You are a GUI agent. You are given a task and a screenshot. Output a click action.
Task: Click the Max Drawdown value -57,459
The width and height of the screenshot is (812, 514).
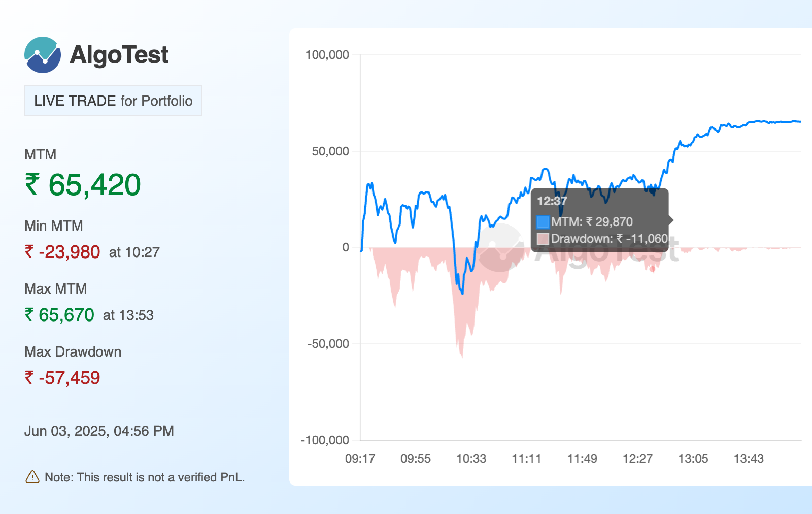click(62, 378)
